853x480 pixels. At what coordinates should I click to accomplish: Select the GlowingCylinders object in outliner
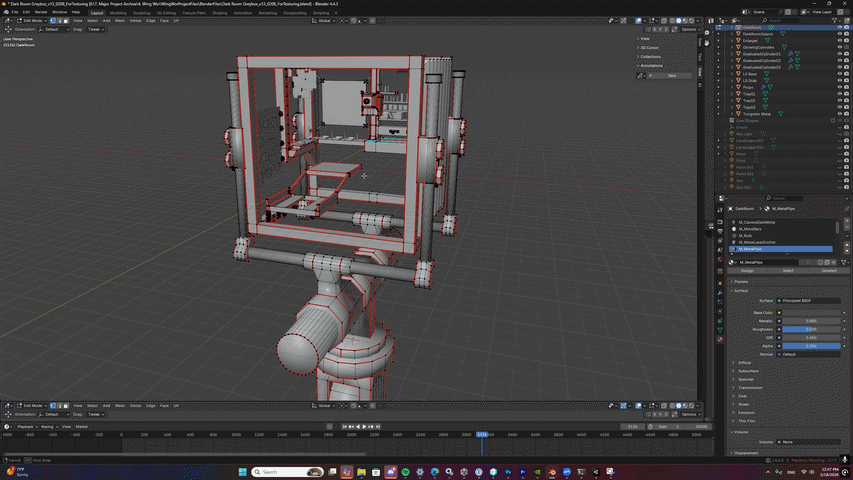(x=758, y=47)
